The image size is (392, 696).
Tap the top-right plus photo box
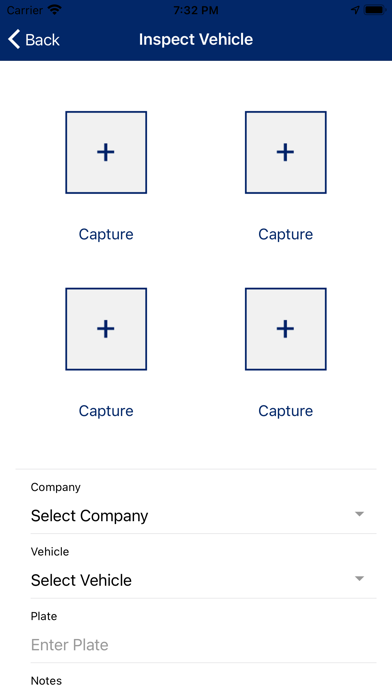click(x=285, y=152)
